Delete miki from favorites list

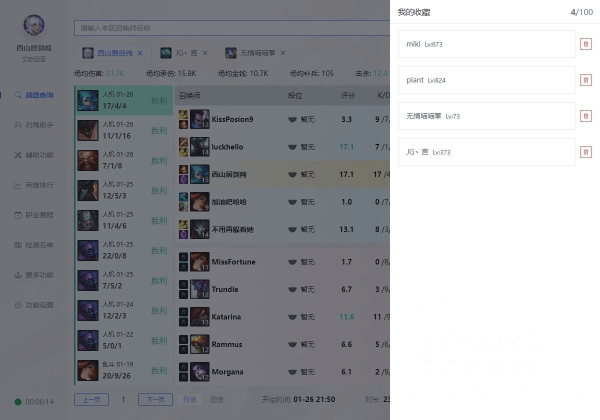(585, 44)
